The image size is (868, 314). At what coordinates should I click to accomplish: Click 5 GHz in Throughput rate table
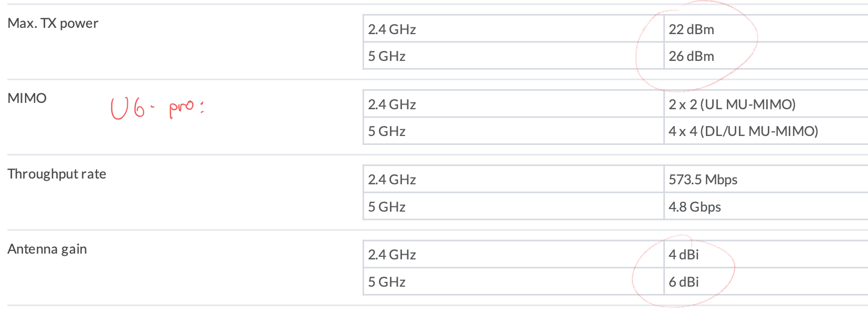pyautogui.click(x=387, y=207)
